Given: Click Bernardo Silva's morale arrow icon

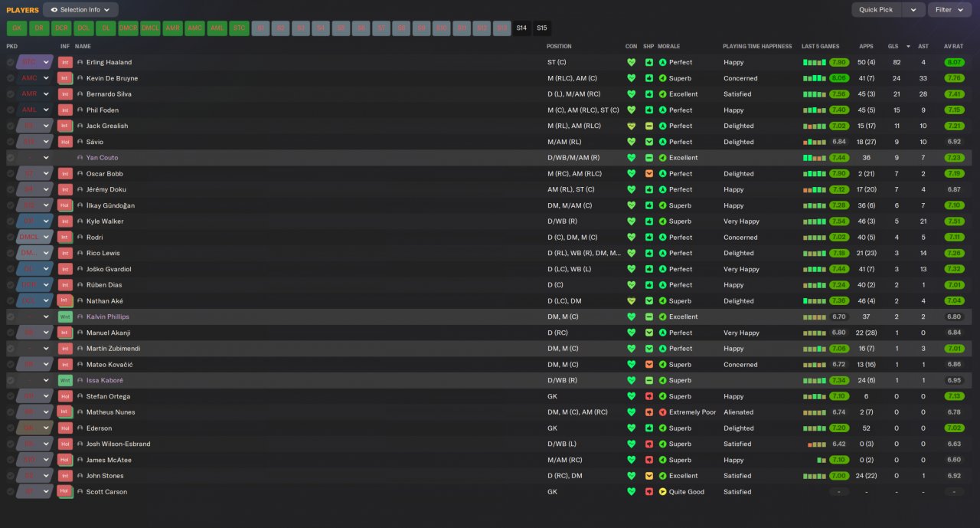Looking at the screenshot, I should pos(663,94).
